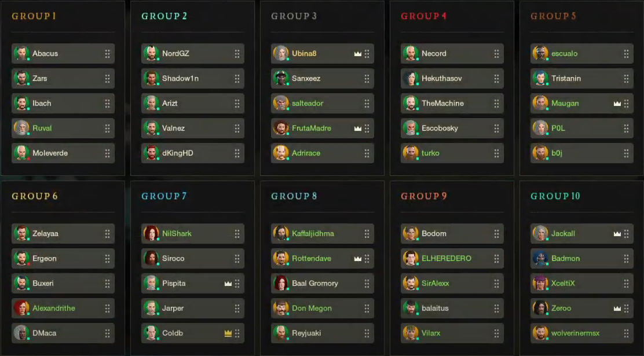The height and width of the screenshot is (356, 644).
Task: Click the Baal Gromory player entry
Action: pos(315,284)
